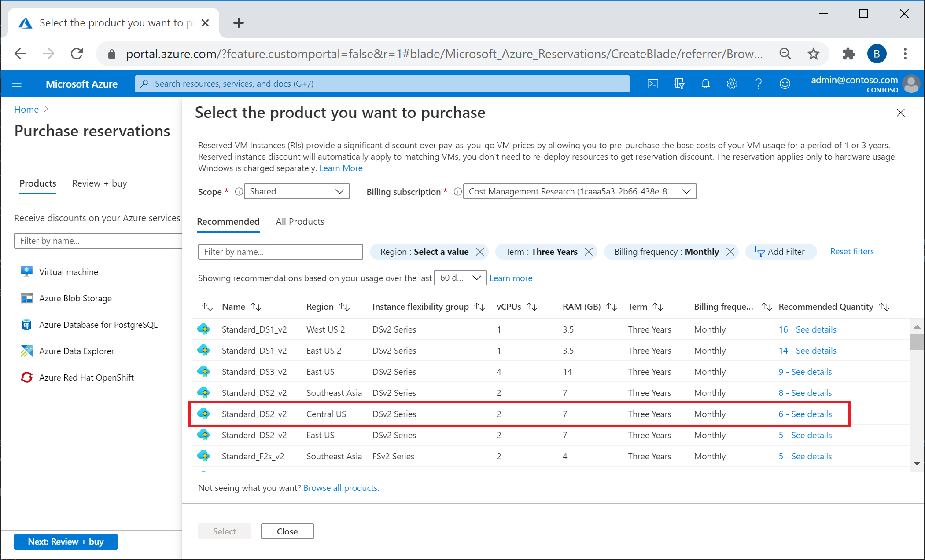Click the Azure Blob Storage sidebar icon
Viewport: 925px width, 560px height.
pyautogui.click(x=27, y=298)
